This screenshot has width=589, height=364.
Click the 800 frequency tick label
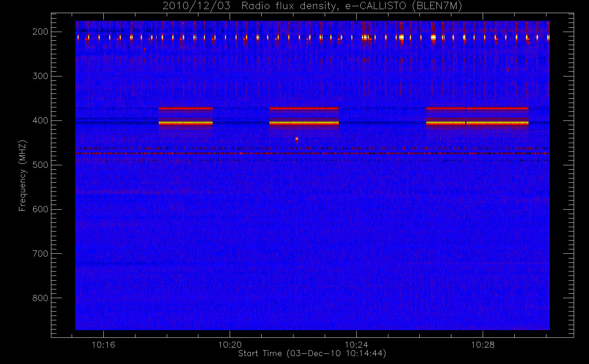(40, 298)
